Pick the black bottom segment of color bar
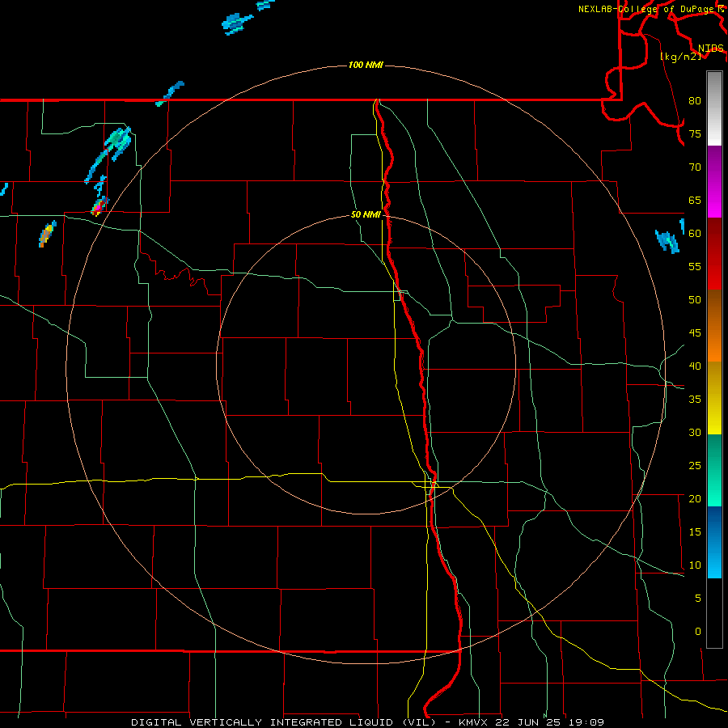Viewport: 728px width, 728px height. click(714, 613)
